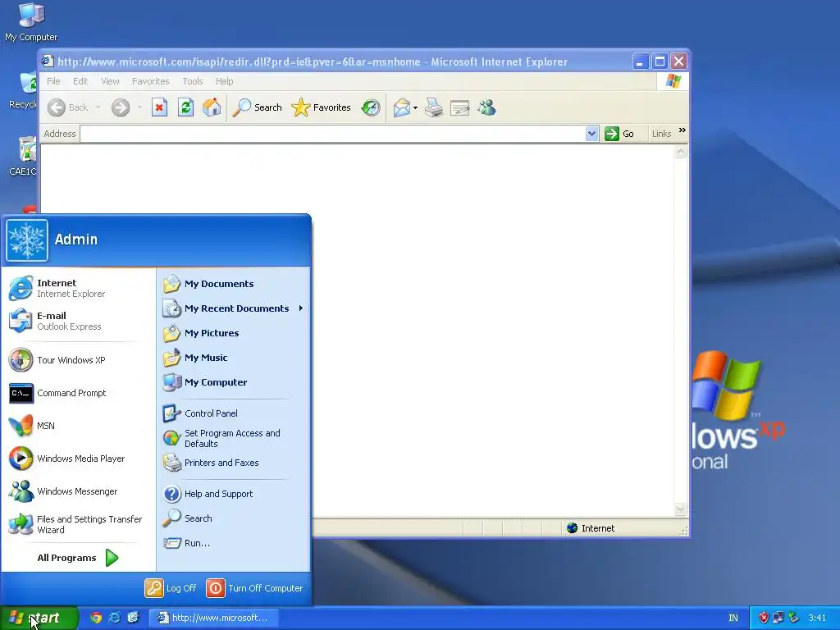This screenshot has width=840, height=630.
Task: Open the View menu
Action: click(x=110, y=81)
